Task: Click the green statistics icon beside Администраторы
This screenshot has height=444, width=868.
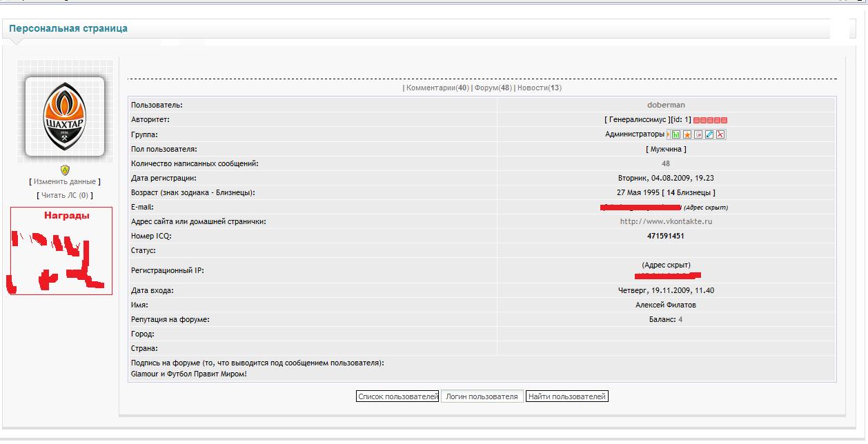Action: 676,134
